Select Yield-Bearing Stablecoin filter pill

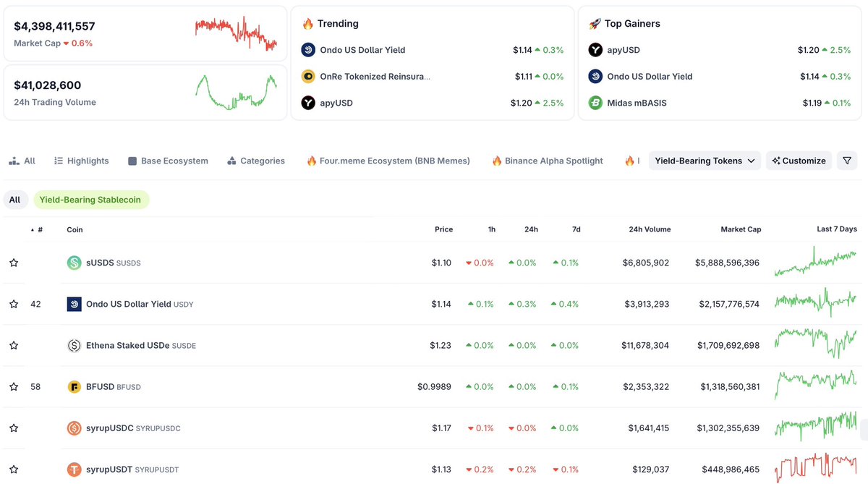91,200
